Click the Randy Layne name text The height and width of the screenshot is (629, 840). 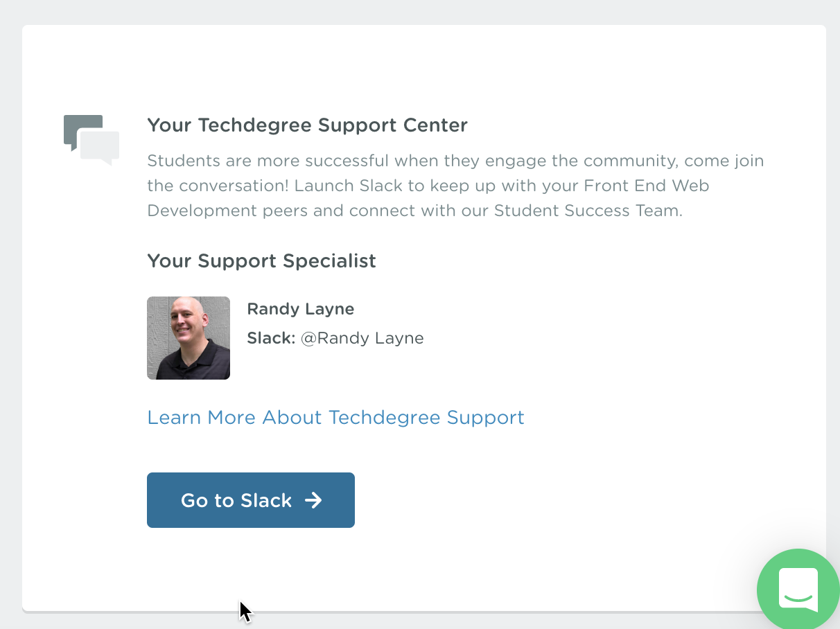[300, 309]
